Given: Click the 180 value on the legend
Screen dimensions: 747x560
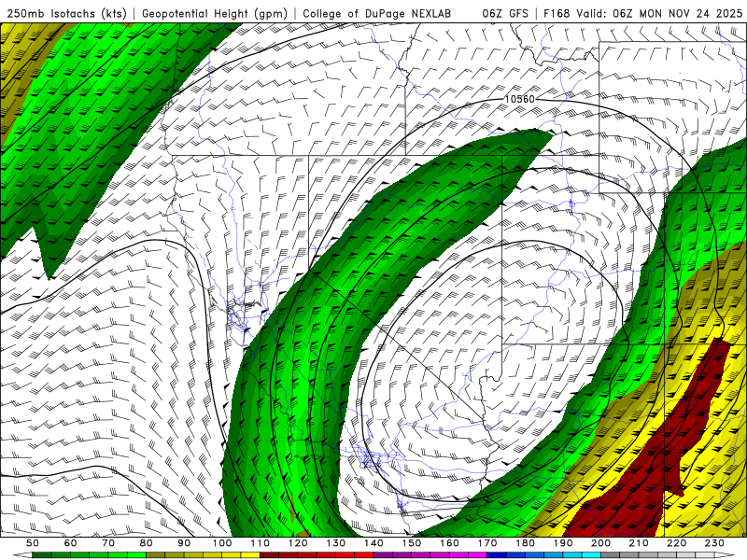Looking at the screenshot, I should pos(526,543).
